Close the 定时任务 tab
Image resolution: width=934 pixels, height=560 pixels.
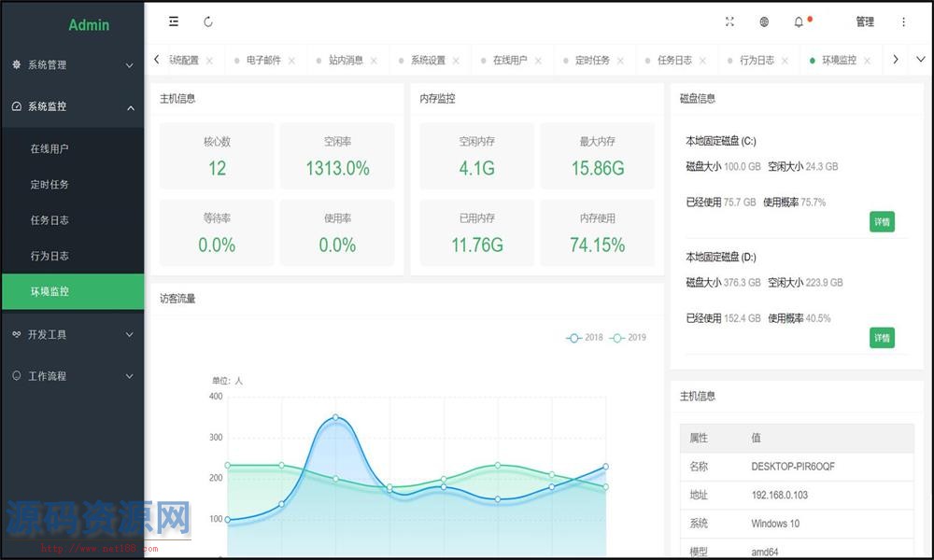click(621, 61)
